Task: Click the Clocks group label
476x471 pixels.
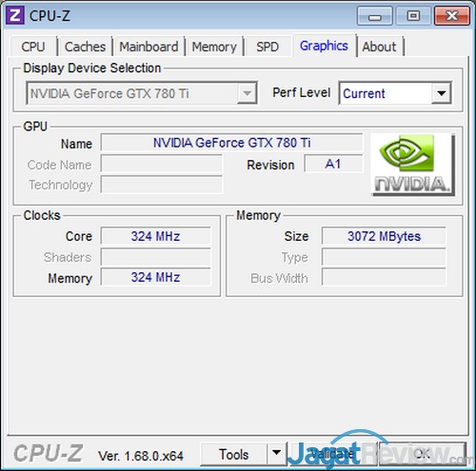Action: point(42,215)
